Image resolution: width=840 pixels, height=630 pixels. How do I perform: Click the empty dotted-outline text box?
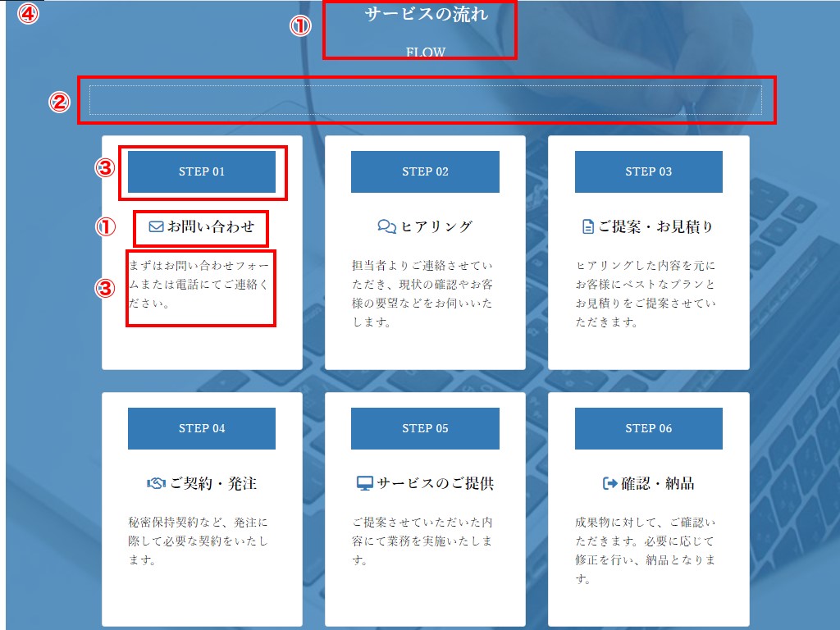tap(425, 100)
